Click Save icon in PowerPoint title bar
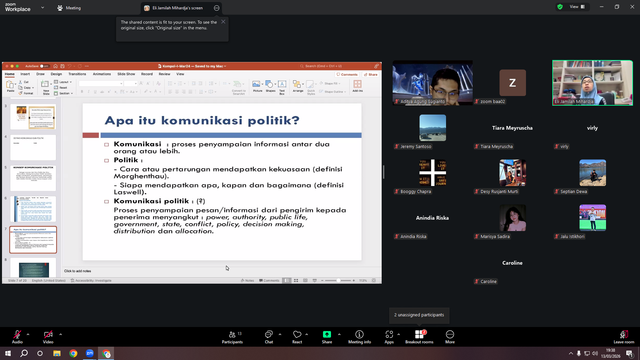This screenshot has height=360, width=640. (x=62, y=66)
